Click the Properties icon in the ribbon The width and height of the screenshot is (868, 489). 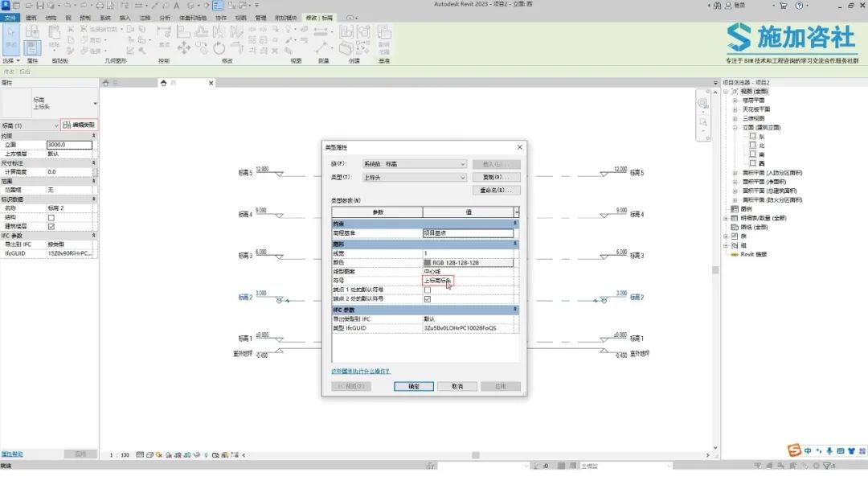32,47
